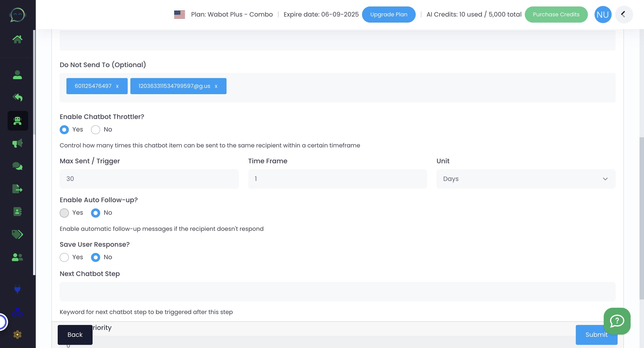Open the Home dashboard icon
This screenshot has height=348, width=644.
17,38
